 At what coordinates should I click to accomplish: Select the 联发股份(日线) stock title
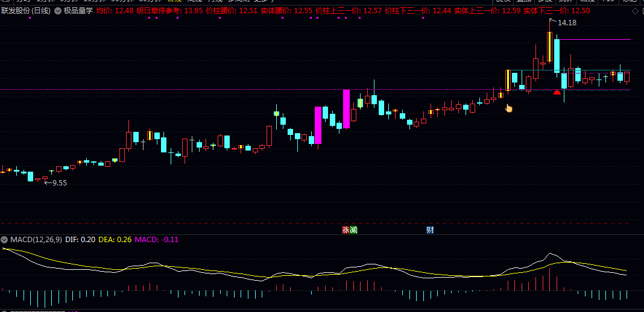coord(27,11)
